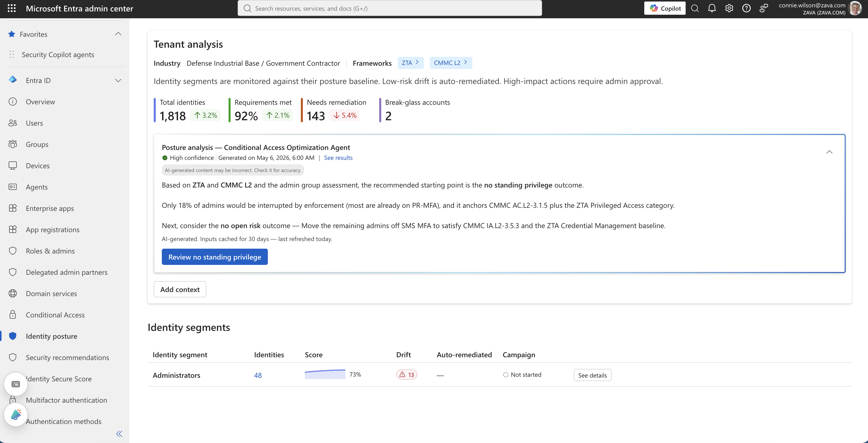Click the Add context button
Image resolution: width=868 pixels, height=443 pixels.
(x=180, y=289)
